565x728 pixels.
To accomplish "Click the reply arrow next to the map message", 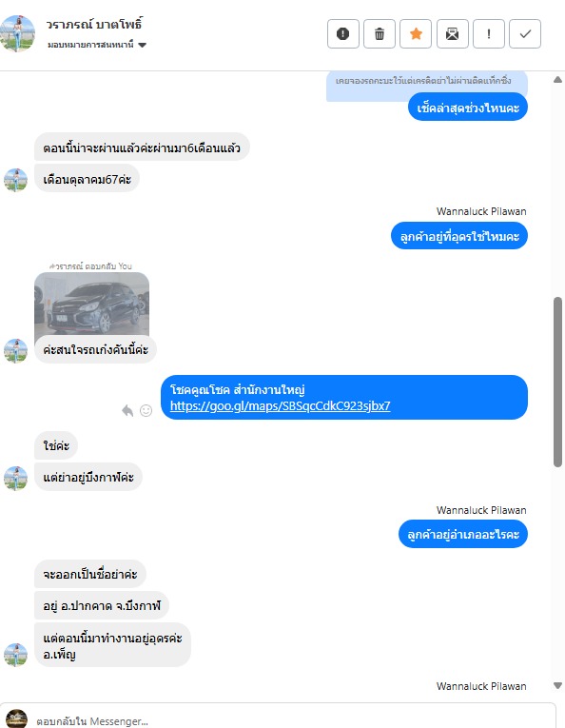I will (127, 410).
